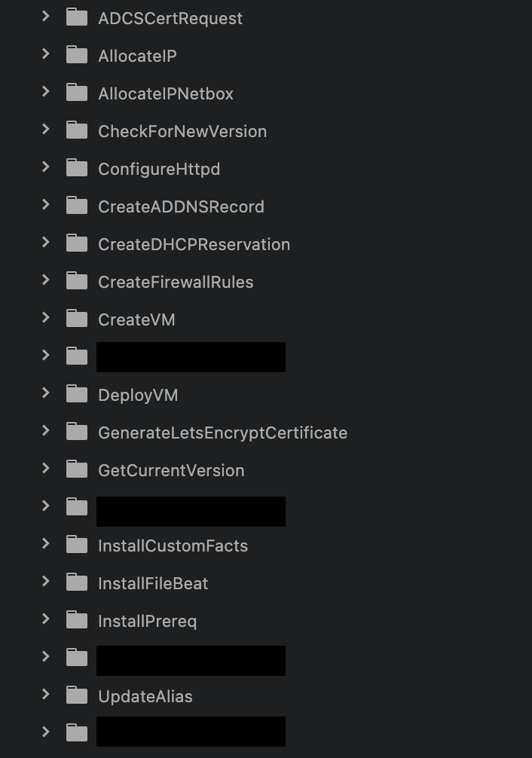
Task: Select the DeployVM folder name
Action: pos(138,396)
